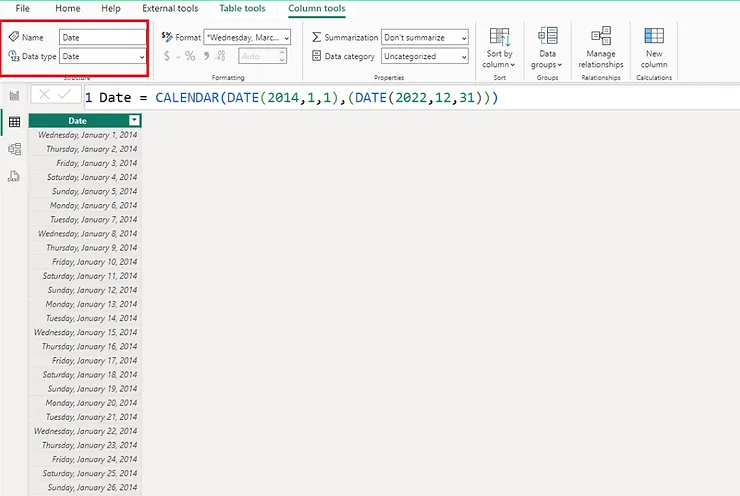Open the DAX query view icon
The height and width of the screenshot is (496, 740).
[x=14, y=176]
